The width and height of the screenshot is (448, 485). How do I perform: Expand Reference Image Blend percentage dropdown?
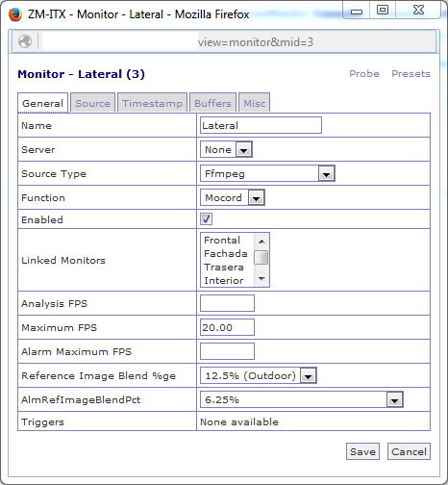coord(259,375)
